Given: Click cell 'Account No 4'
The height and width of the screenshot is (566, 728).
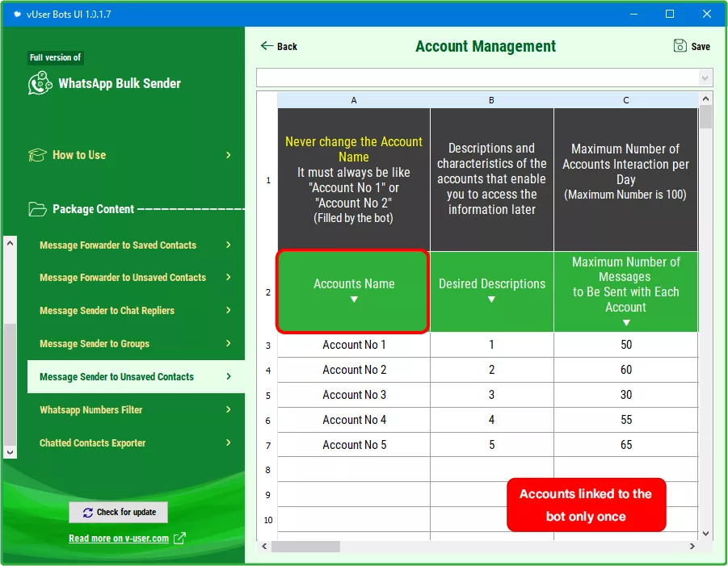Looking at the screenshot, I should click(x=354, y=420).
